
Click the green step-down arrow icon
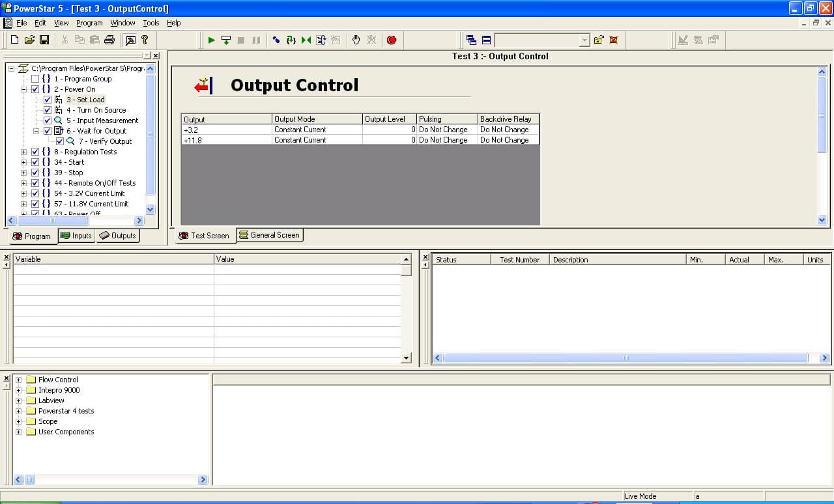click(226, 40)
